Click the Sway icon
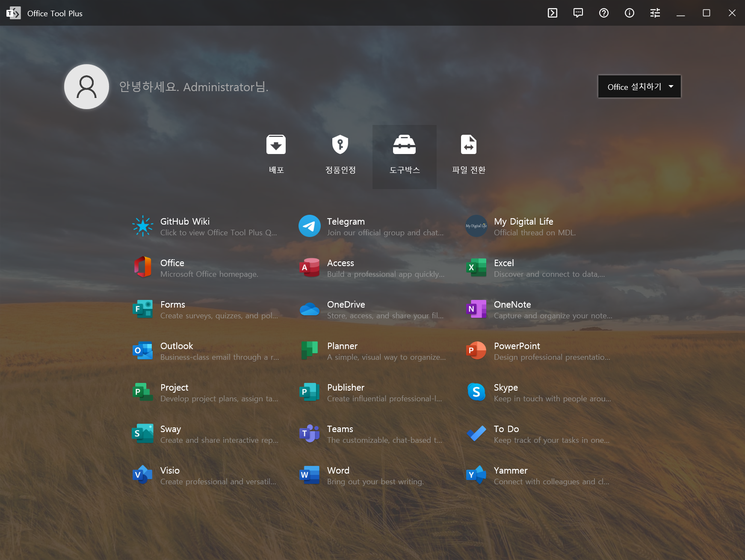This screenshot has height=560, width=745. tap(142, 433)
